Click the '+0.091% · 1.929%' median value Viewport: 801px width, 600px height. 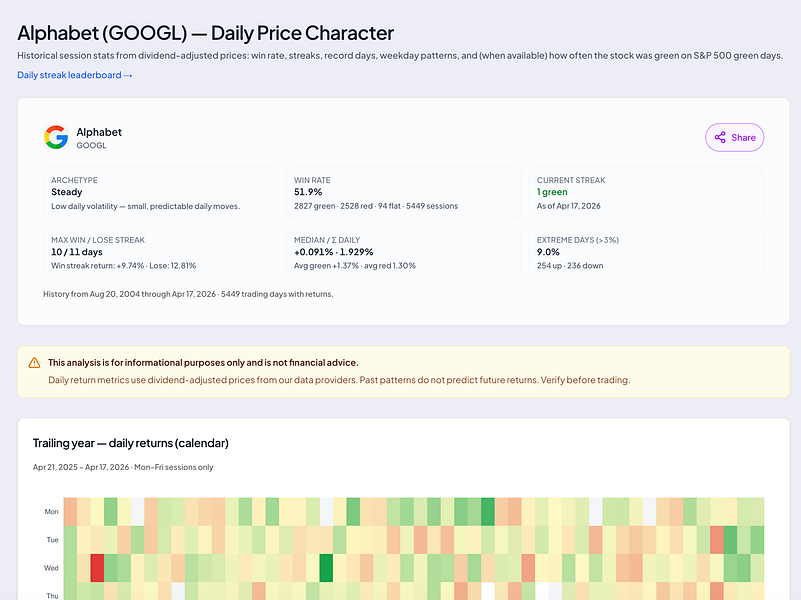334,252
